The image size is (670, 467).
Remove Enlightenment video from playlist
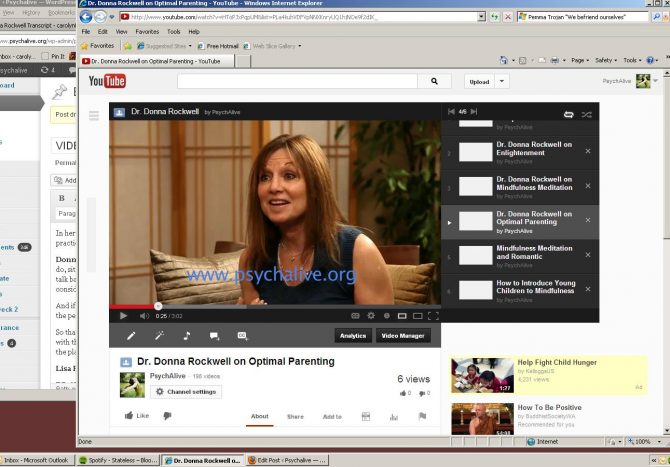(x=588, y=151)
